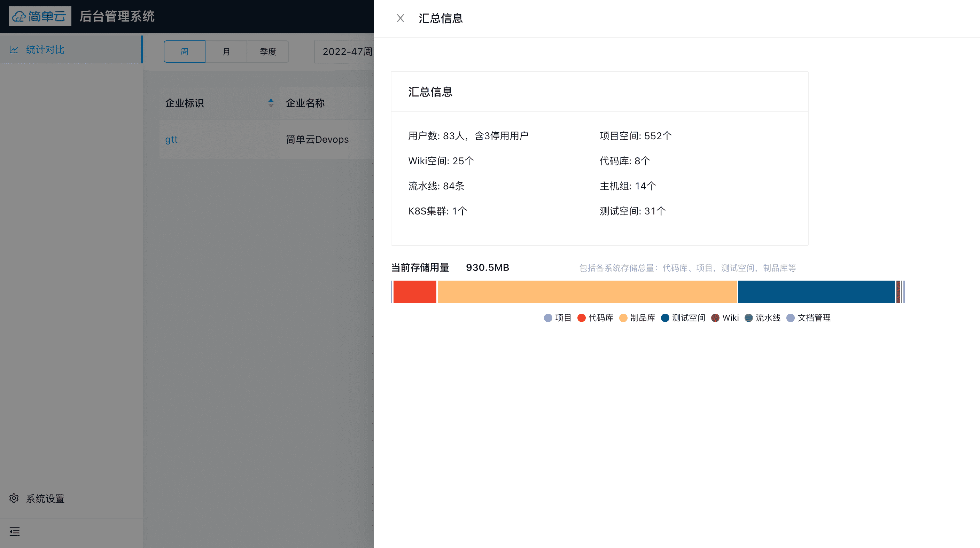This screenshot has height=548, width=980.
Task: Open the gtt enterprise link
Action: click(171, 139)
